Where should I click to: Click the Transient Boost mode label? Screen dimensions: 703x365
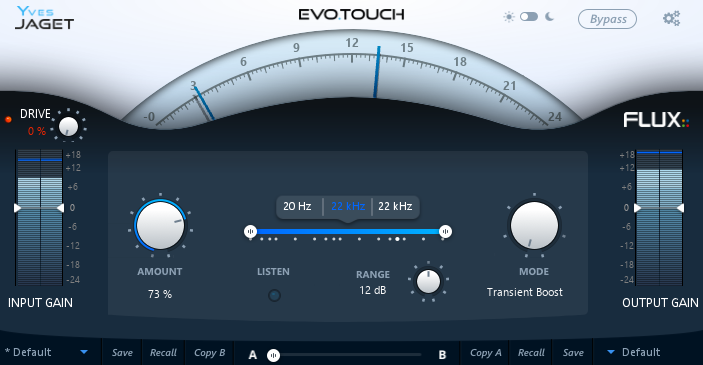click(x=525, y=292)
